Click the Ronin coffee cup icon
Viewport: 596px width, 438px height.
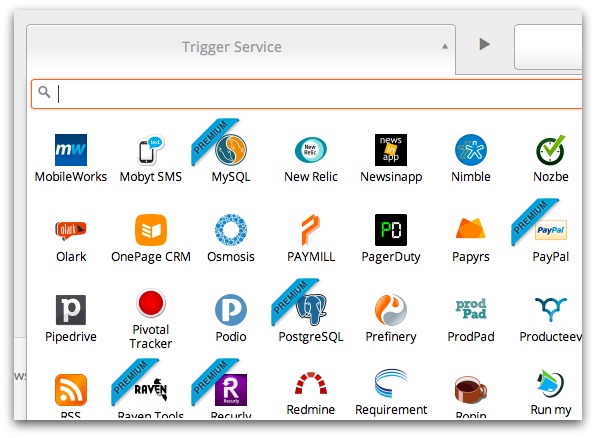click(x=471, y=390)
